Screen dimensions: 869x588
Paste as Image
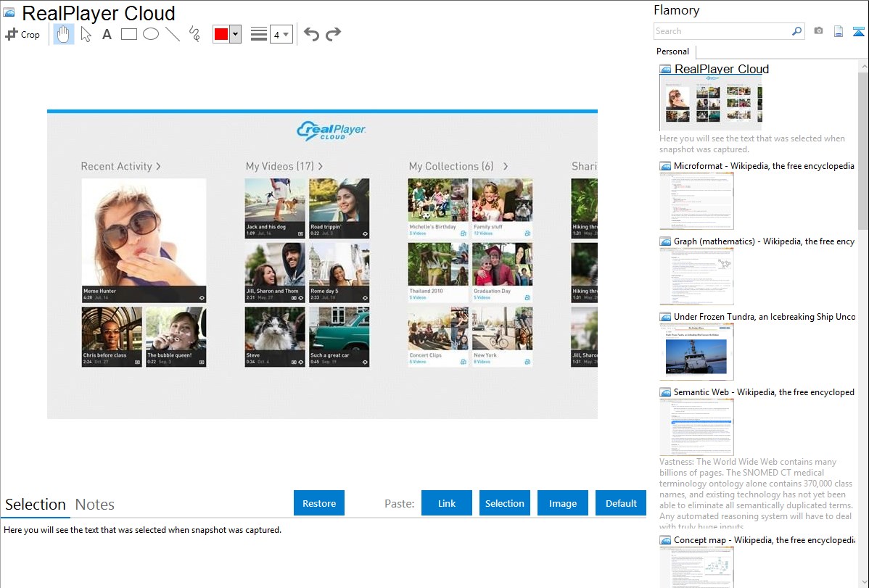tap(562, 502)
